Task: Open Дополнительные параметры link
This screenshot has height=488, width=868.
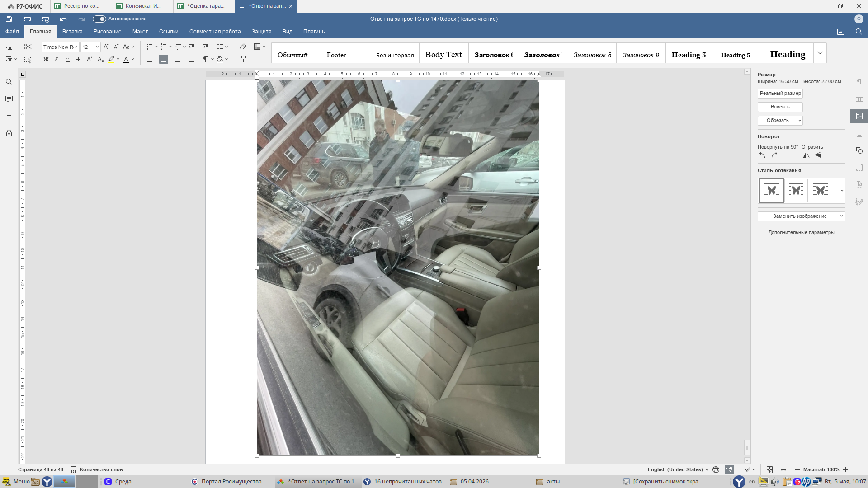Action: (801, 233)
